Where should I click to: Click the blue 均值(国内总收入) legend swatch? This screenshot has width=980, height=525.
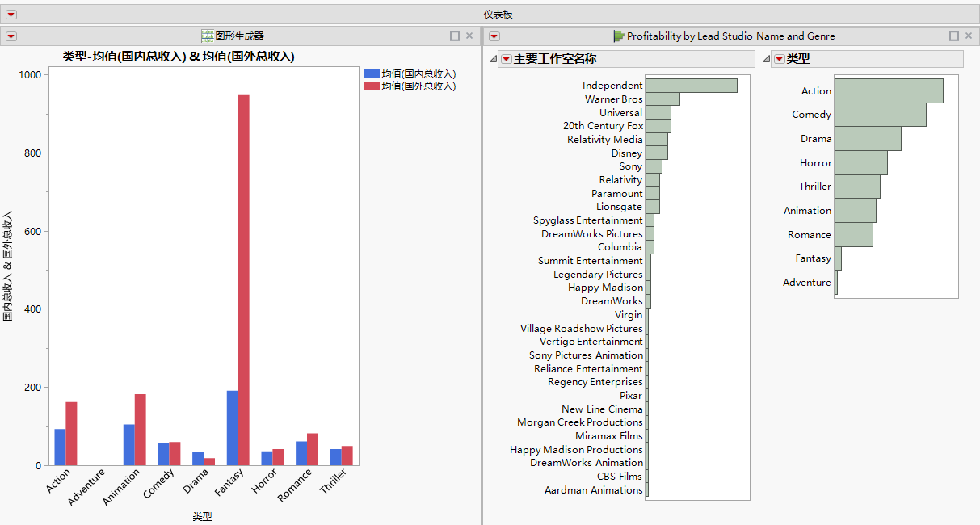pos(372,74)
